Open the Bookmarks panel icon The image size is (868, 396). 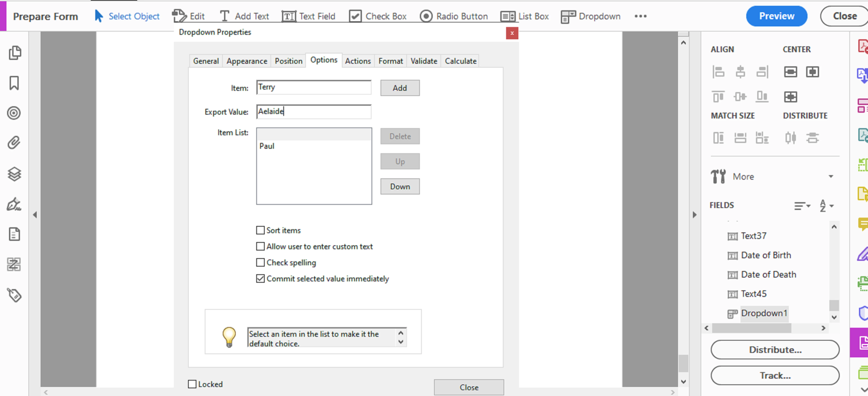(x=14, y=83)
